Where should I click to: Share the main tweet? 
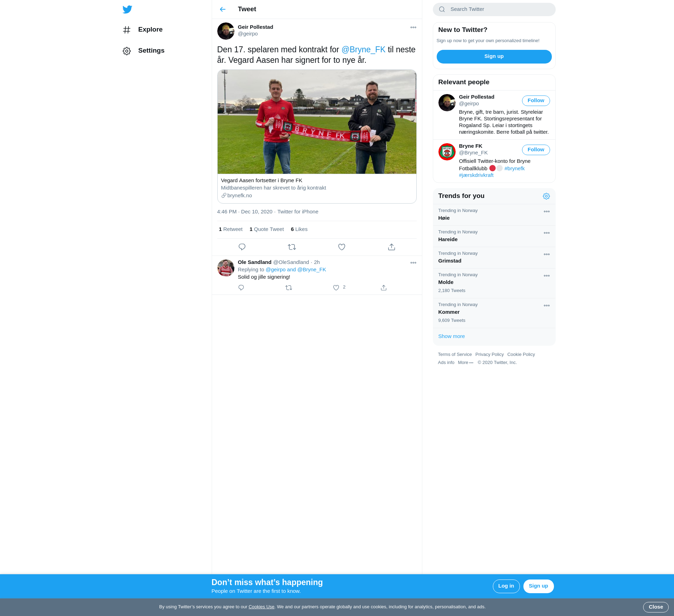click(391, 247)
